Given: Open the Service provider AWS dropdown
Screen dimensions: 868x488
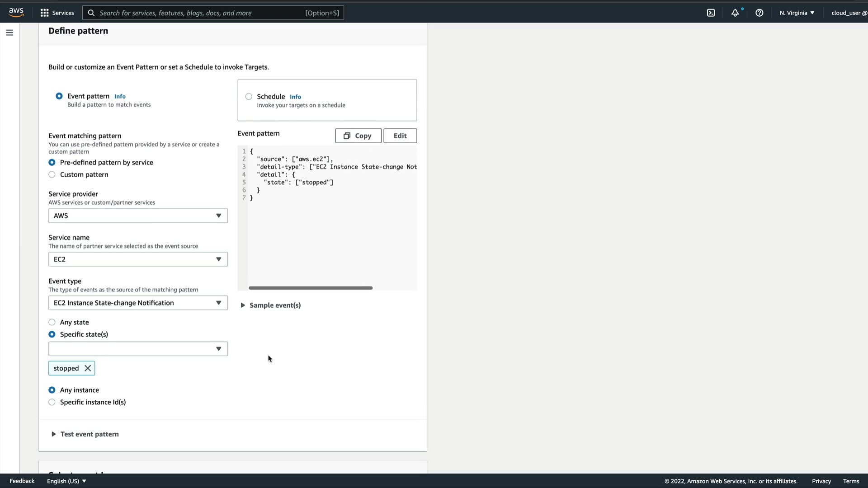Looking at the screenshot, I should 138,216.
